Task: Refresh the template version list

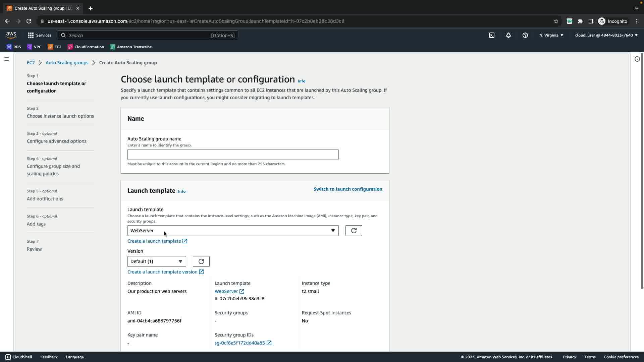Action: (x=201, y=261)
